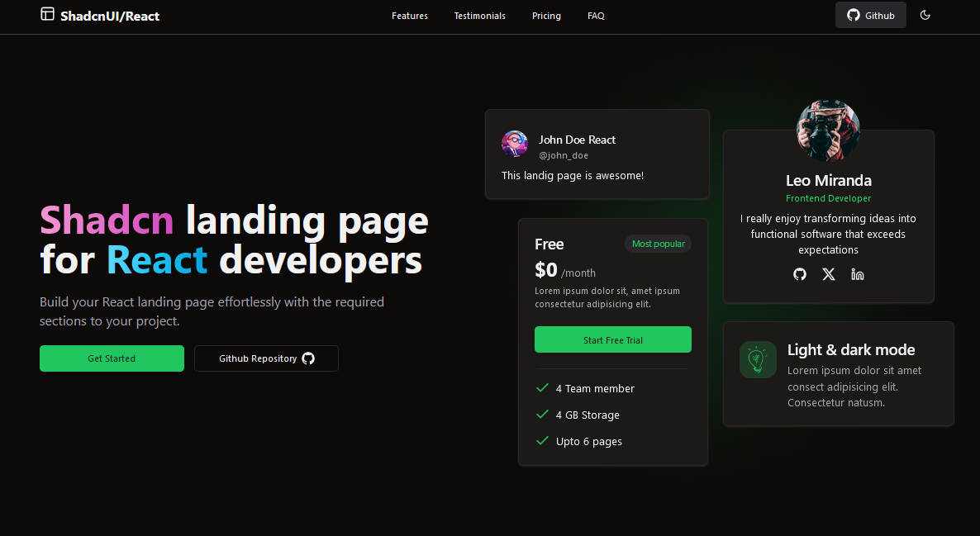The width and height of the screenshot is (980, 536).
Task: Open Leo Miranda's GitHub profile icon
Action: coord(799,274)
